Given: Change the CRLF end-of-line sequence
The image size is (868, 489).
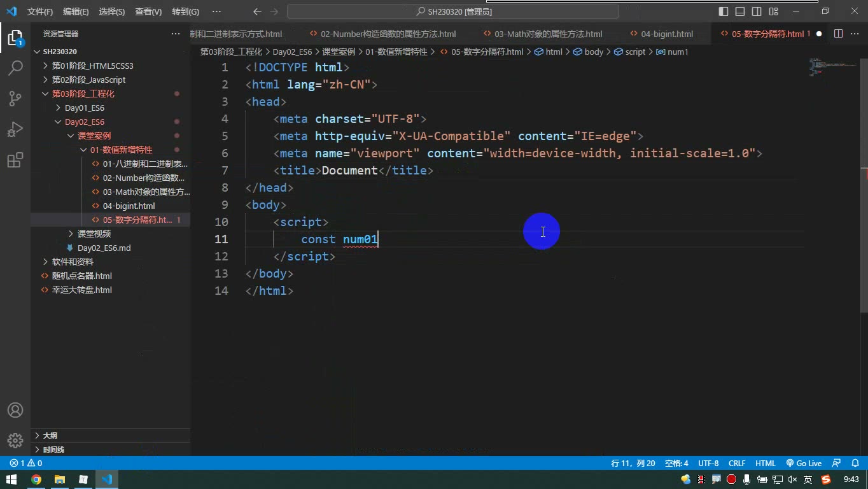Looking at the screenshot, I should 737,464.
